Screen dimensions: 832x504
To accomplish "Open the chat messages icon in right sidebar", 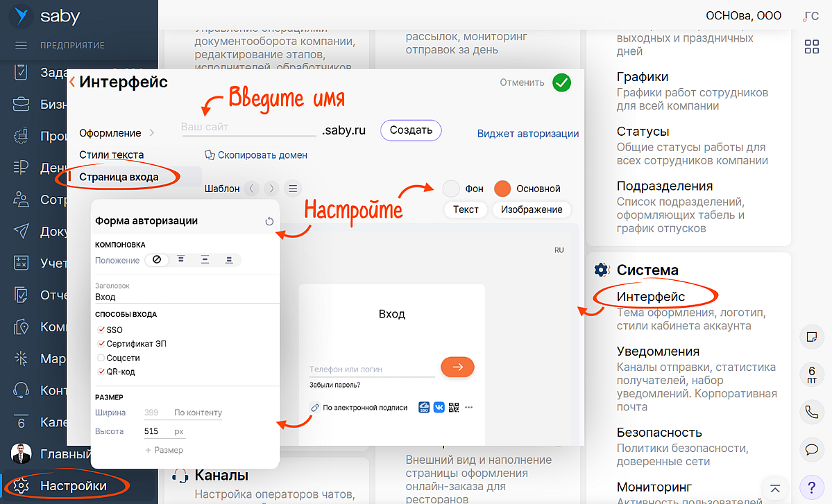I will [810, 449].
